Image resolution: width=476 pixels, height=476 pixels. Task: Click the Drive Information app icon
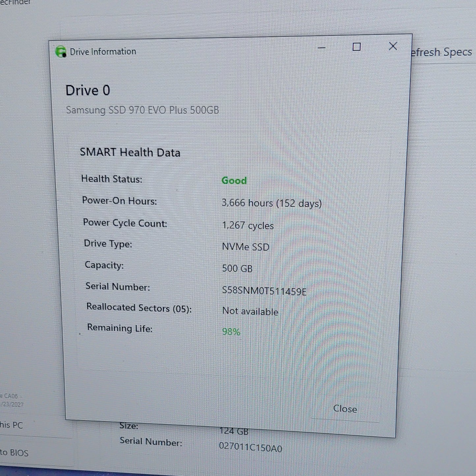tap(61, 52)
